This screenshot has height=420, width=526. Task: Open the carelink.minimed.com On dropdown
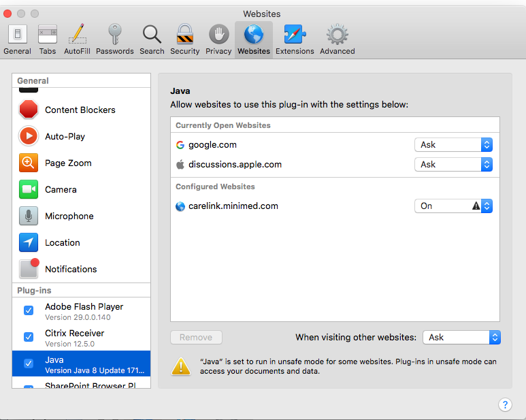[454, 206]
